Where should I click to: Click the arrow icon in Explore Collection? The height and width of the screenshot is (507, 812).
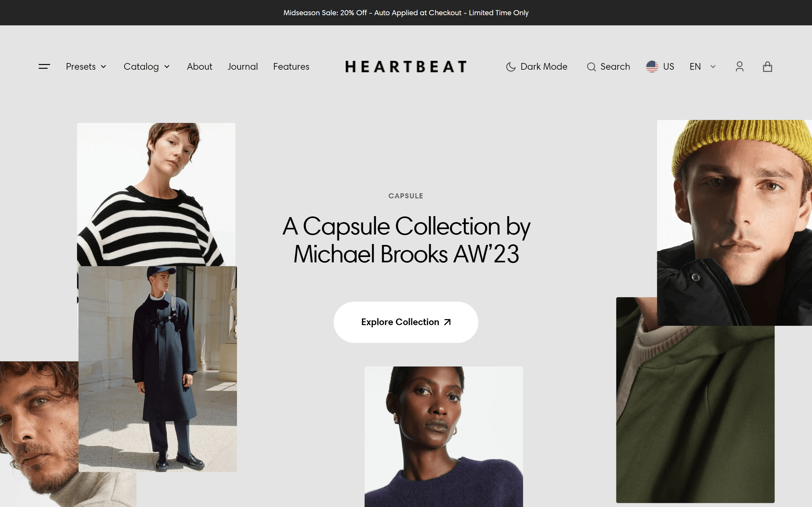click(x=447, y=322)
